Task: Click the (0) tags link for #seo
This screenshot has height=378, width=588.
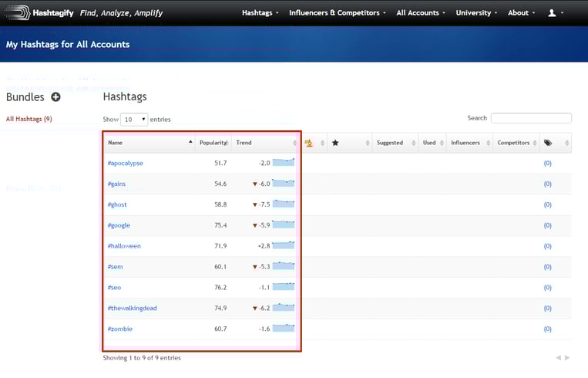Action: (x=547, y=288)
